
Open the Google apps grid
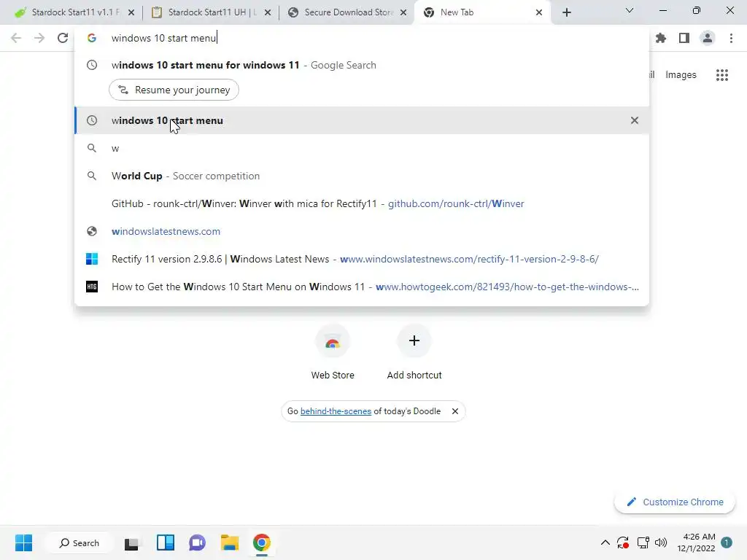[722, 75]
